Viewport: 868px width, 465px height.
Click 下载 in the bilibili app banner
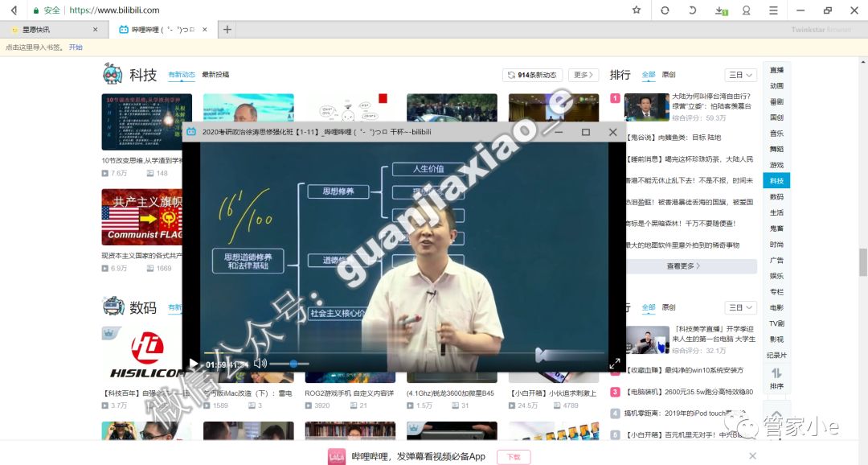click(514, 455)
